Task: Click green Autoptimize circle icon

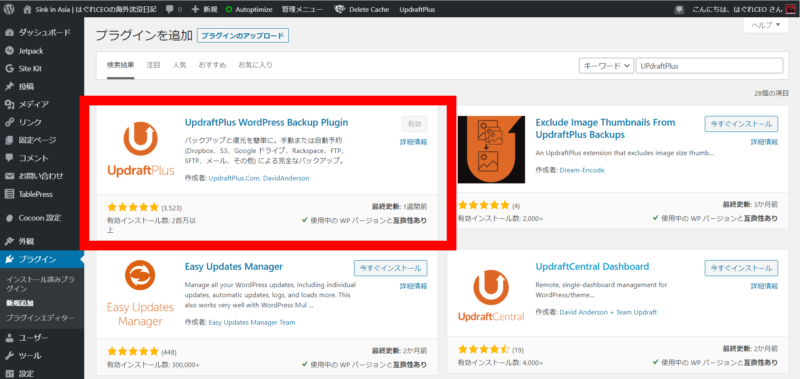Action: (x=228, y=9)
